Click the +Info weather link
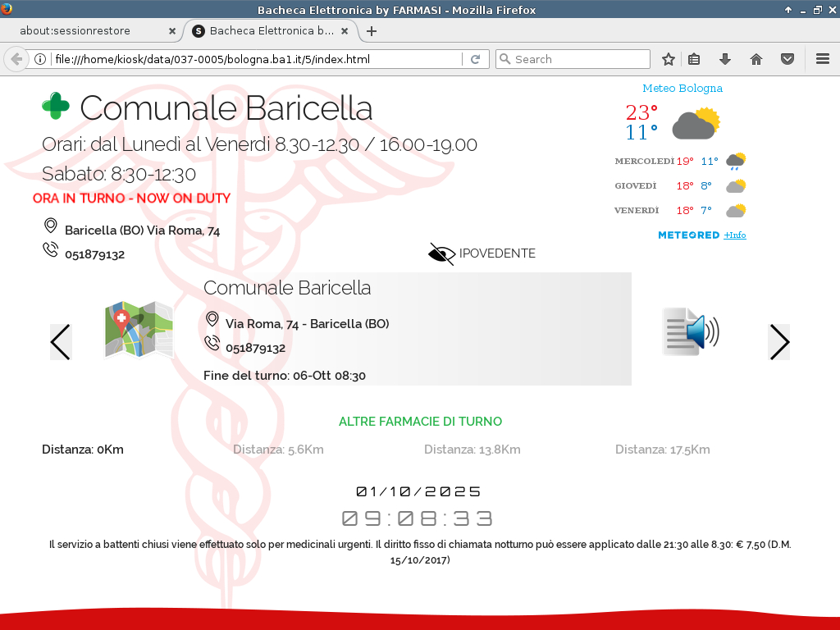 coord(734,235)
